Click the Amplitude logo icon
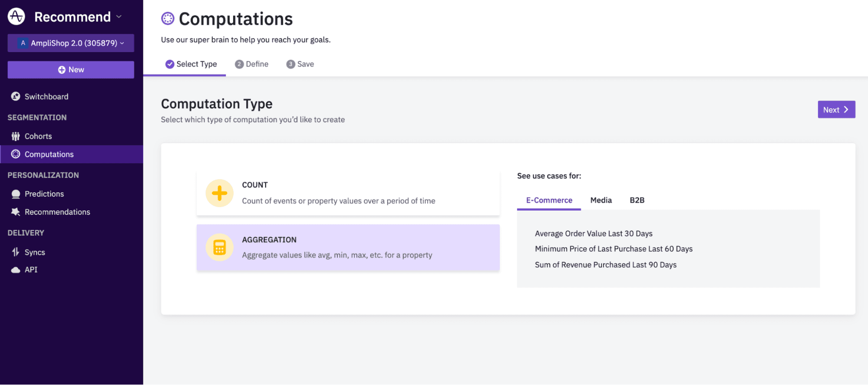 click(x=17, y=16)
